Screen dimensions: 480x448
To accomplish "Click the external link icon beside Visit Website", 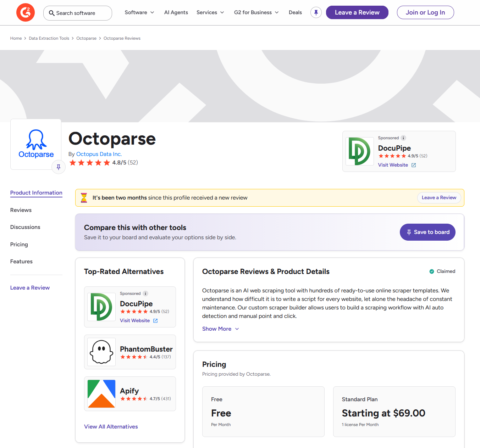I will coord(414,165).
